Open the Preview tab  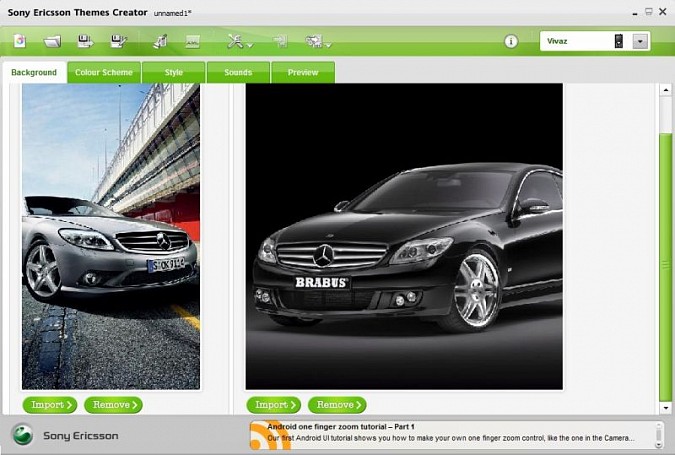tap(303, 72)
